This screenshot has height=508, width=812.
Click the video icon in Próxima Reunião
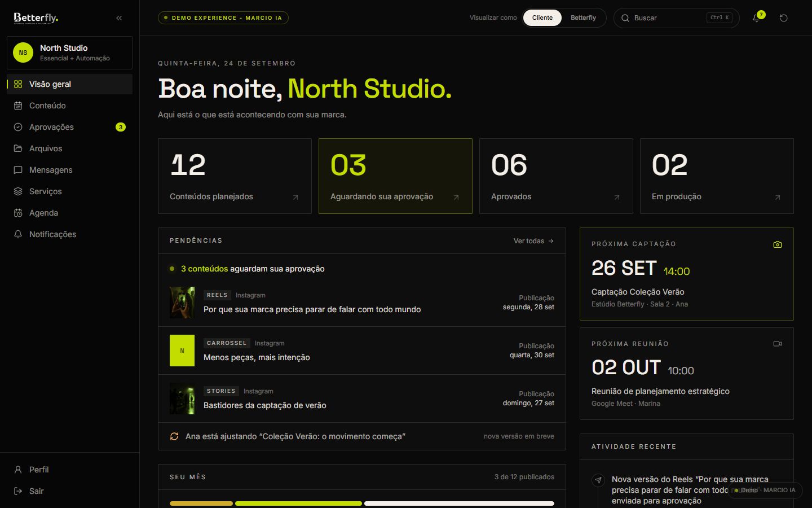click(778, 344)
